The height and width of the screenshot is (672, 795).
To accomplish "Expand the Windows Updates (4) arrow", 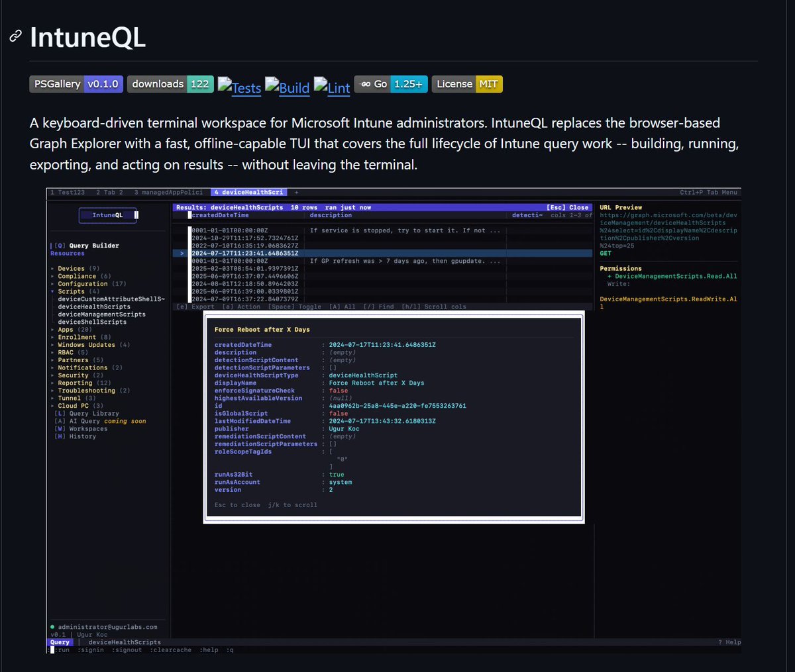I will pos(53,345).
